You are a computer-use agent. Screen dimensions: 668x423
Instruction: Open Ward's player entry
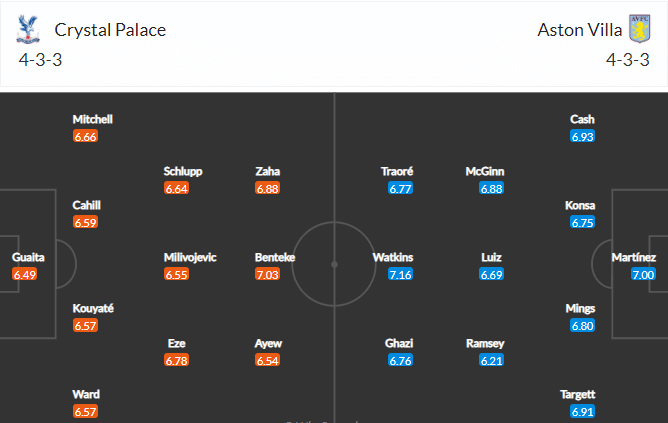pyautogui.click(x=86, y=394)
